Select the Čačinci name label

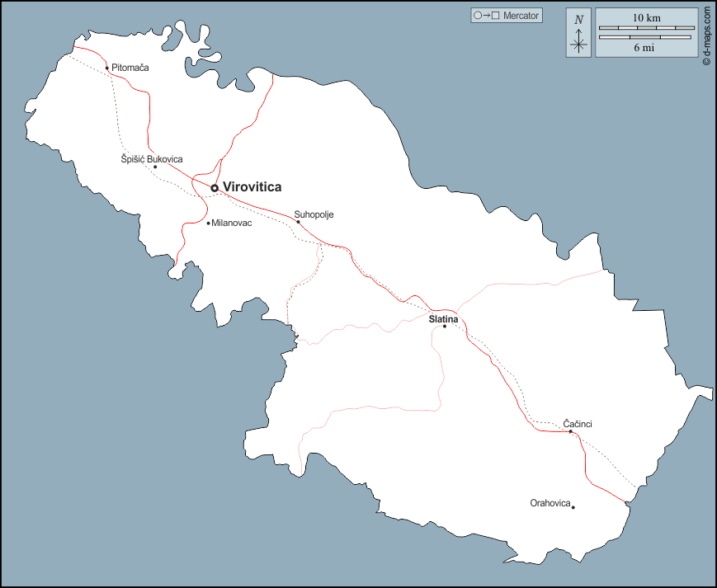tap(578, 424)
